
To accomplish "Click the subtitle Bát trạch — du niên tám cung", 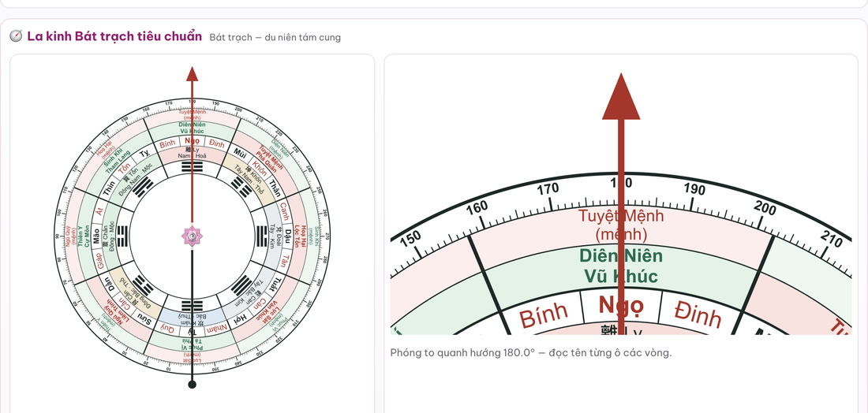I will tap(275, 38).
